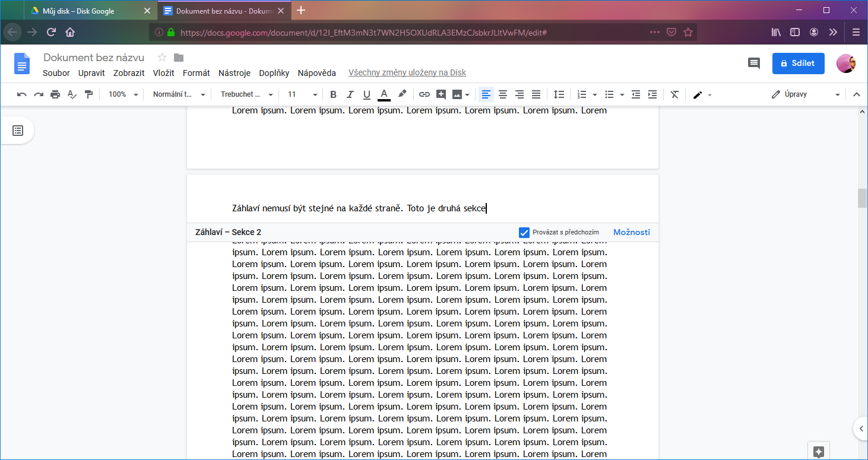Open the Úpravy editing mode dropdown
This screenshot has height=460, width=868.
pos(806,94)
